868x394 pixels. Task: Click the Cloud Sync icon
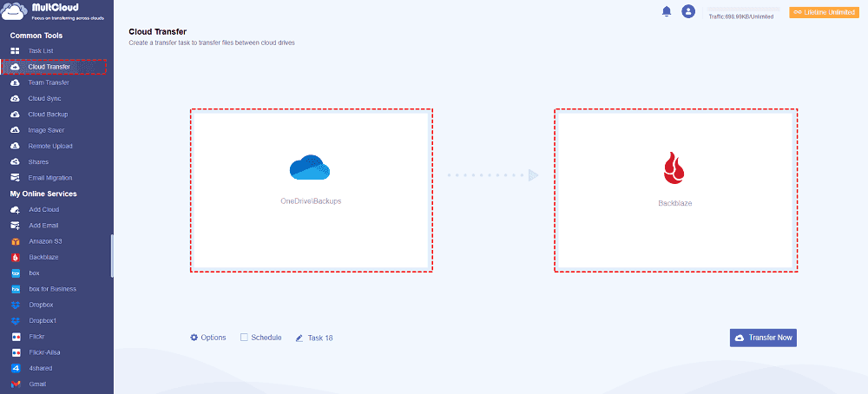coord(16,99)
